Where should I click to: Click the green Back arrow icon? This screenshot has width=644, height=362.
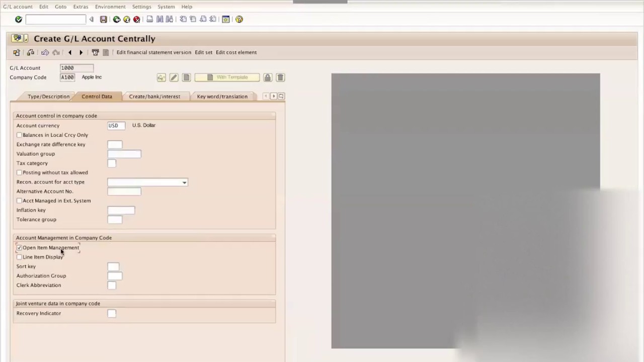click(x=117, y=19)
